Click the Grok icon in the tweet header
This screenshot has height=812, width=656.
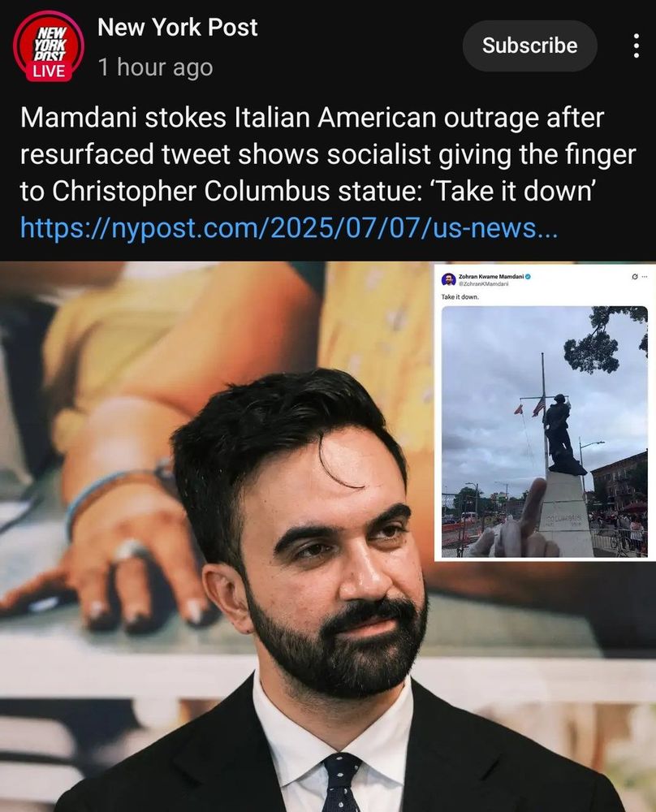pyautogui.click(x=635, y=277)
